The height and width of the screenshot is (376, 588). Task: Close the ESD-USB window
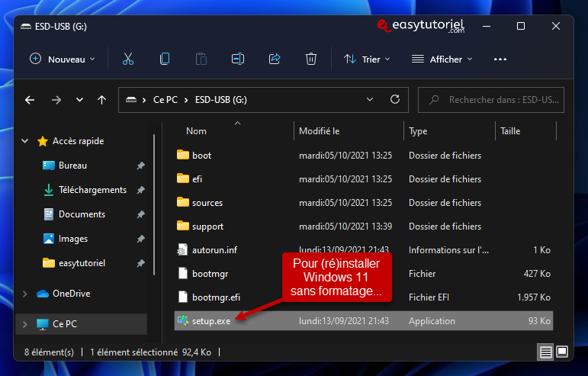pos(556,26)
